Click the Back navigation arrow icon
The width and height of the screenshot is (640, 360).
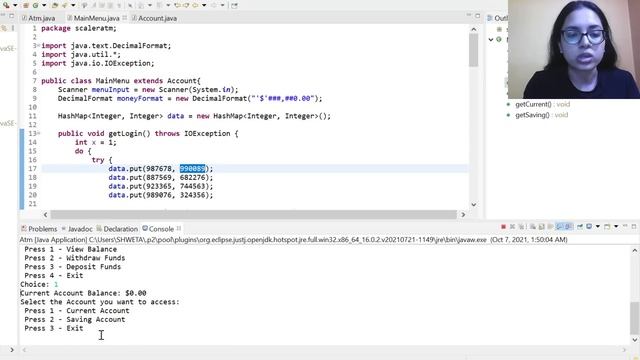[x=196, y=5]
